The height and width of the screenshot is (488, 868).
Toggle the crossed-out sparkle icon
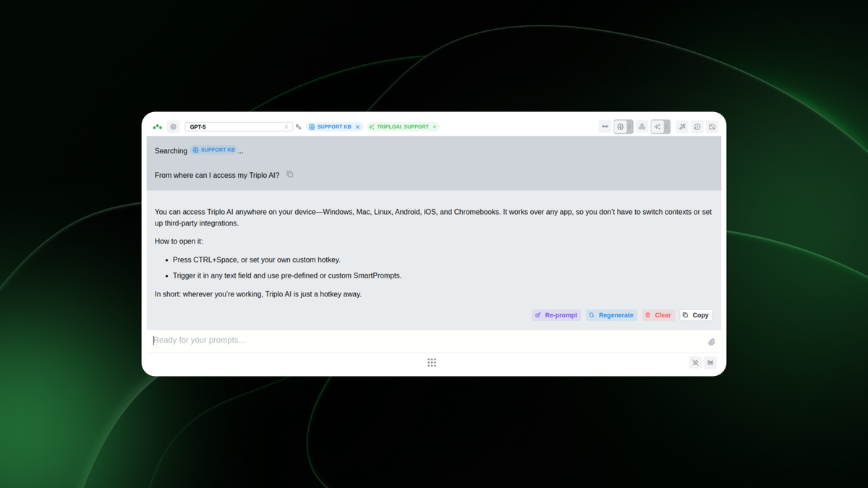pyautogui.click(x=695, y=362)
